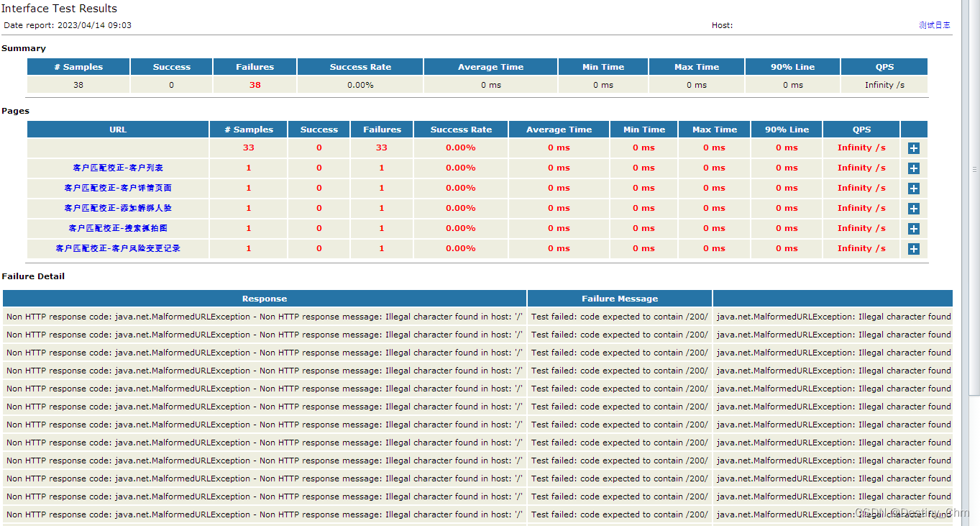Click the Summary Success Rate header
Screen dimensions: 980x526
click(360, 67)
